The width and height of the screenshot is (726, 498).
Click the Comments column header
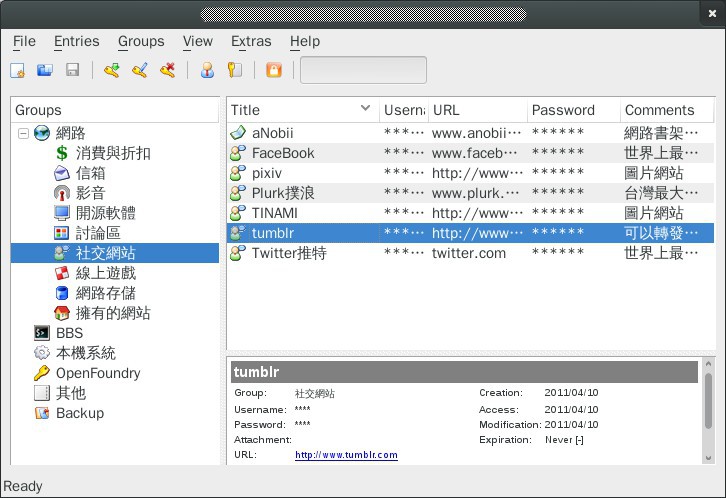tap(667, 110)
